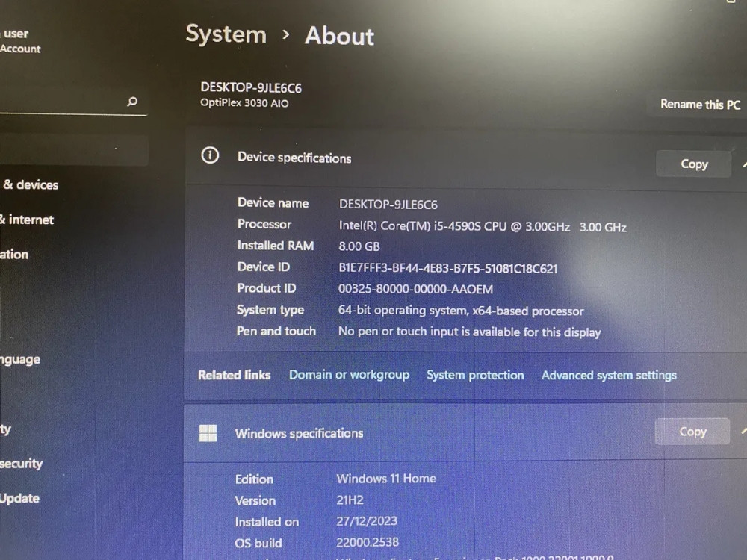Collapse the Windows specifications section chevron

pos(744,431)
